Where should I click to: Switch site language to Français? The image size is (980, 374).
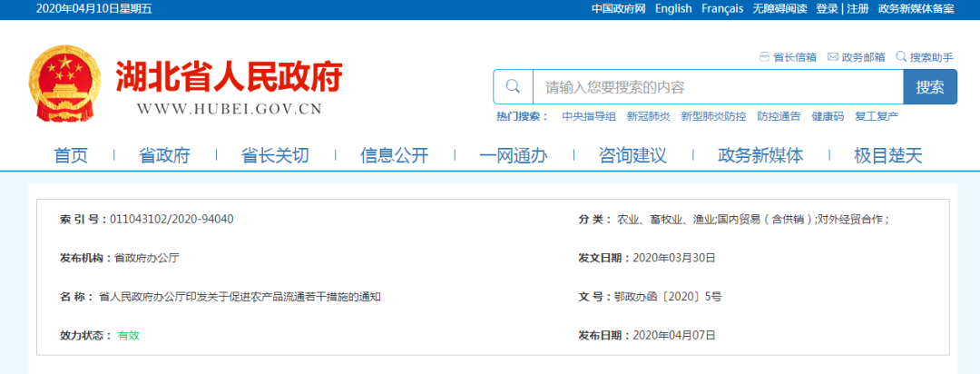(x=722, y=9)
